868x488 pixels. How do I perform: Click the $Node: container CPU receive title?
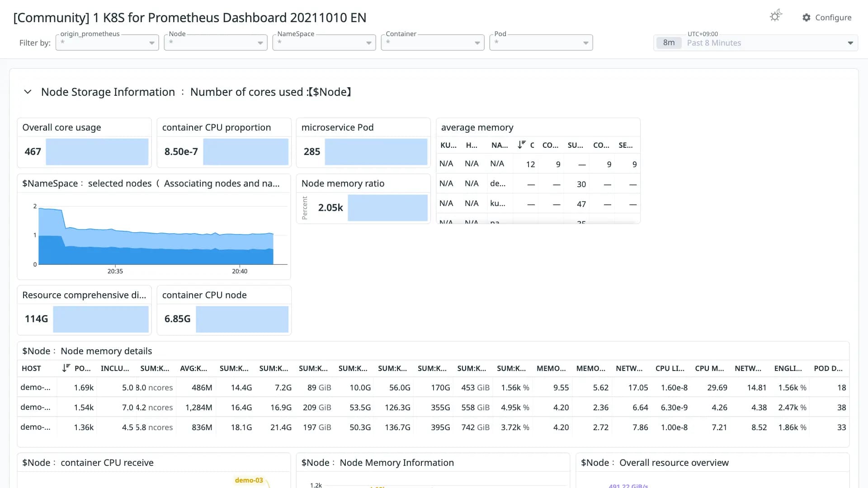88,463
